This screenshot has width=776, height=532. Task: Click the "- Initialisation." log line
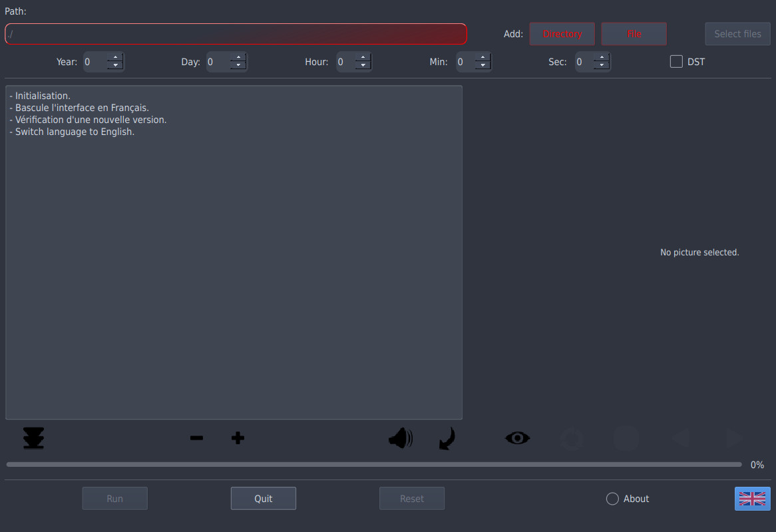coord(40,96)
